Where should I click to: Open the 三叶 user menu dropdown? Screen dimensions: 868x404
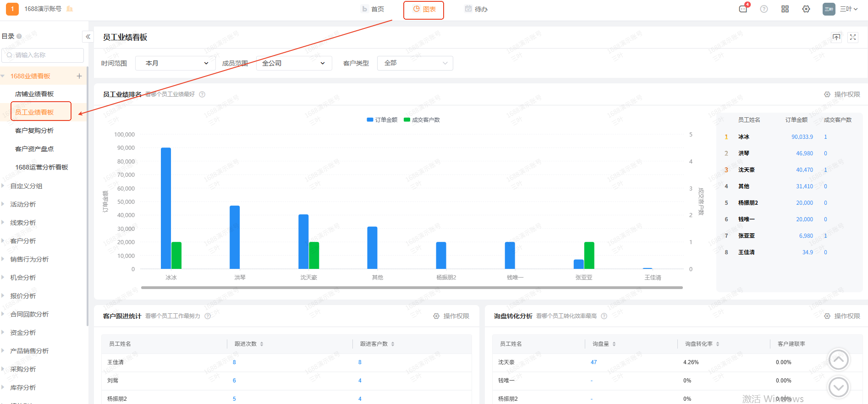(x=849, y=9)
